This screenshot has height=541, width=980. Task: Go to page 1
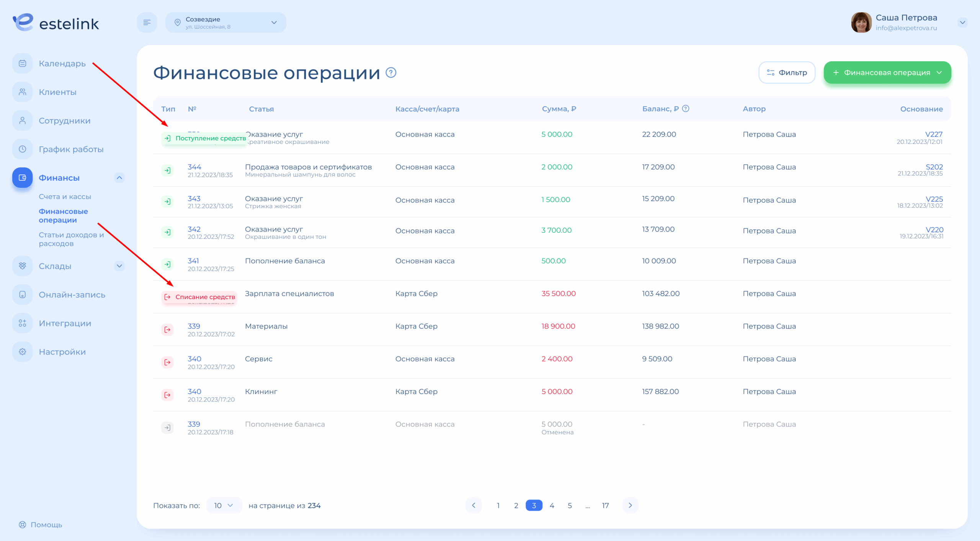[x=498, y=505]
